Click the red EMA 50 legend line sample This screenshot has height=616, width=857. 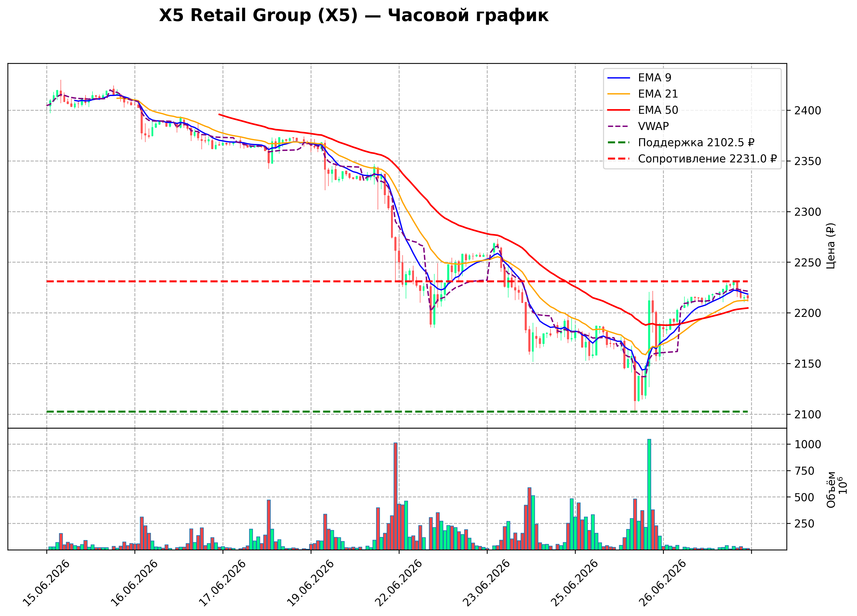618,110
